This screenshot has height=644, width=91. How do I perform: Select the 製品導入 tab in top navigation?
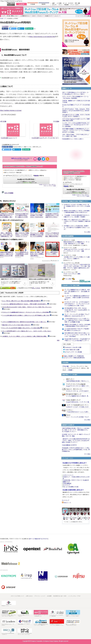tap(44, 4)
